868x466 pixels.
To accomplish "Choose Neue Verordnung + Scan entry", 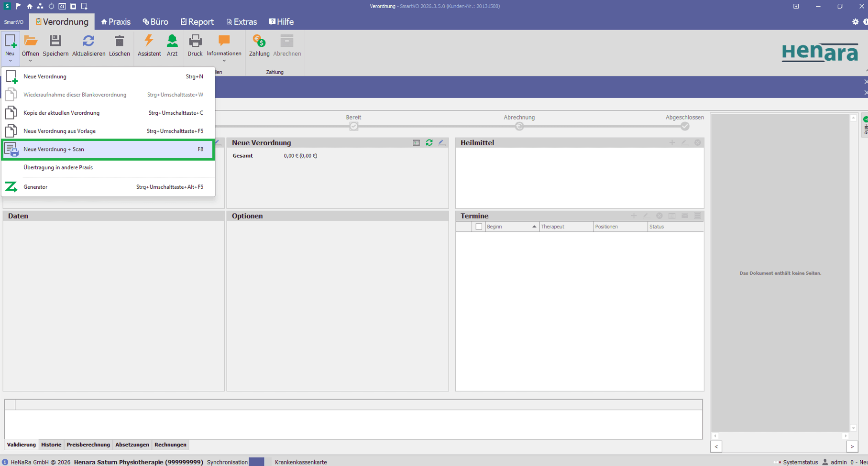I will tap(109, 149).
